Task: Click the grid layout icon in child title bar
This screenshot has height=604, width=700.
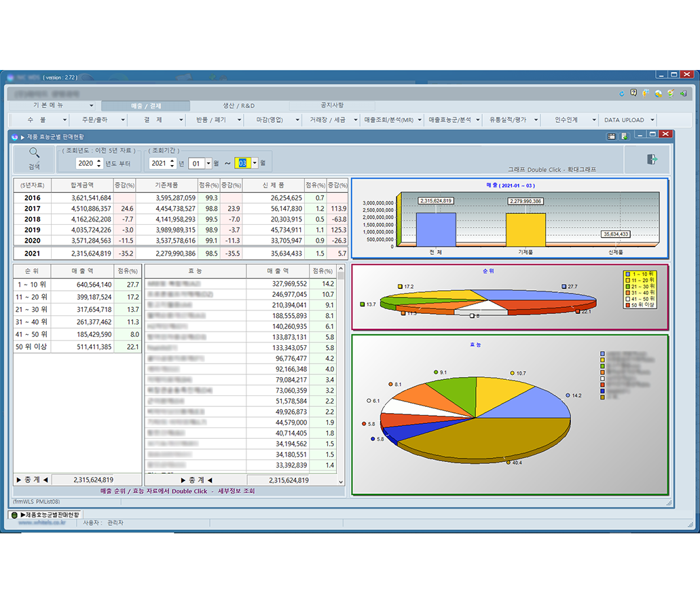Action: (x=611, y=137)
